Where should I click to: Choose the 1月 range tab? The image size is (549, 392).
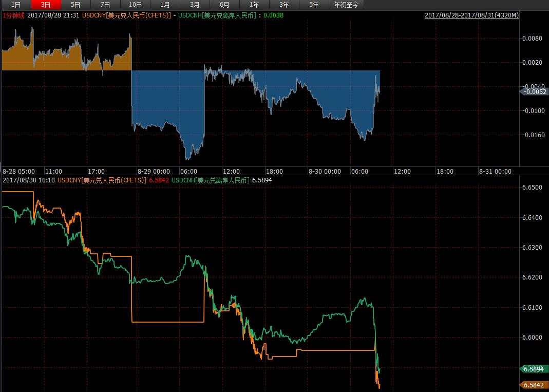tap(165, 5)
